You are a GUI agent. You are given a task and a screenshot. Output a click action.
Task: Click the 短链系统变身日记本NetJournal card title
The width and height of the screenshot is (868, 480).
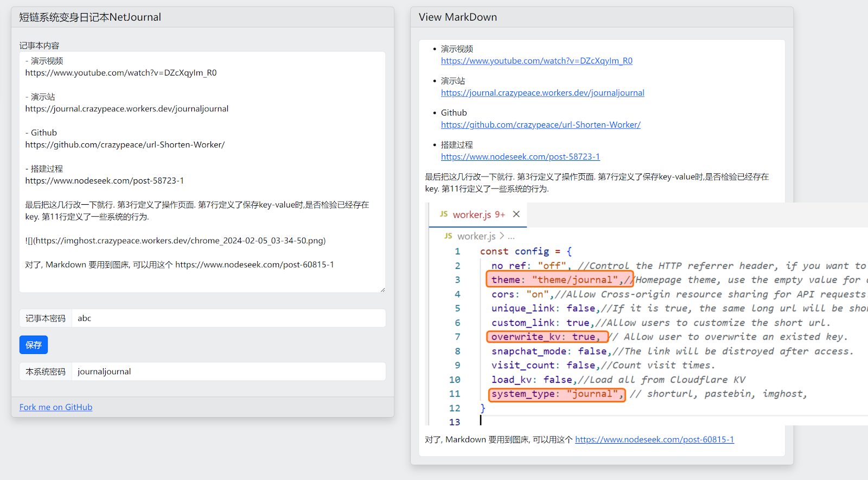coord(90,17)
